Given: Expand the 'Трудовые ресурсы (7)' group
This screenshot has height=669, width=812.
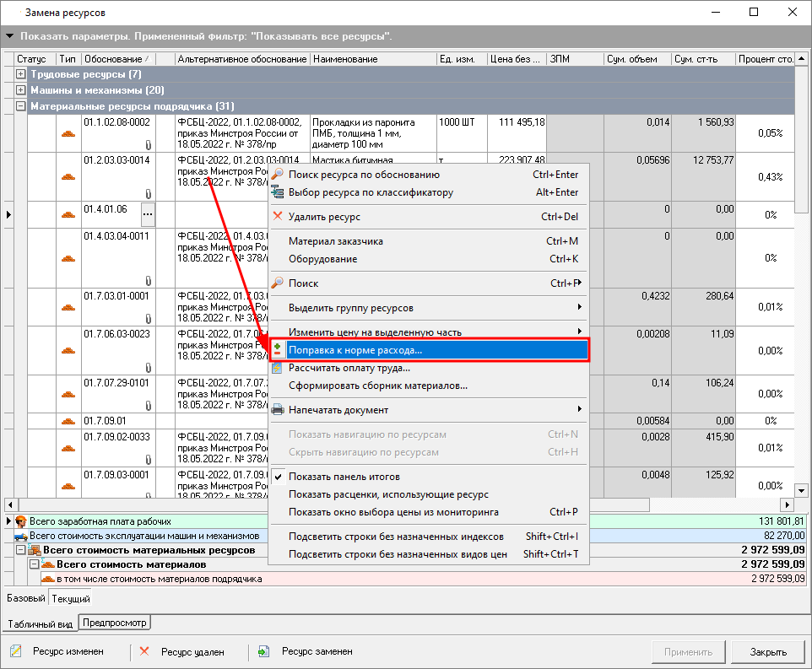Looking at the screenshot, I should 21,75.
